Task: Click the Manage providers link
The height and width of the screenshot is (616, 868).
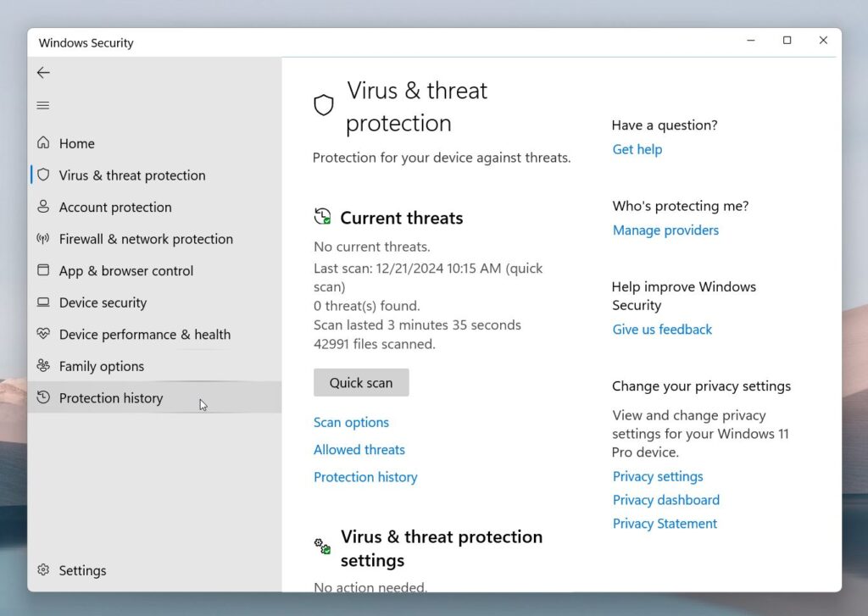Action: pyautogui.click(x=665, y=230)
